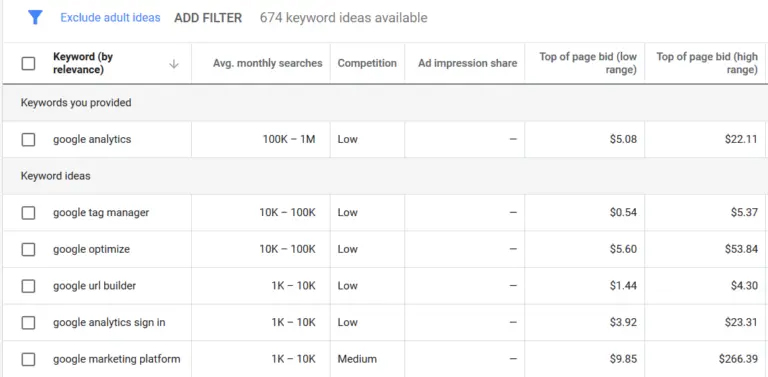Check the google analytics keyword checkbox

28,140
